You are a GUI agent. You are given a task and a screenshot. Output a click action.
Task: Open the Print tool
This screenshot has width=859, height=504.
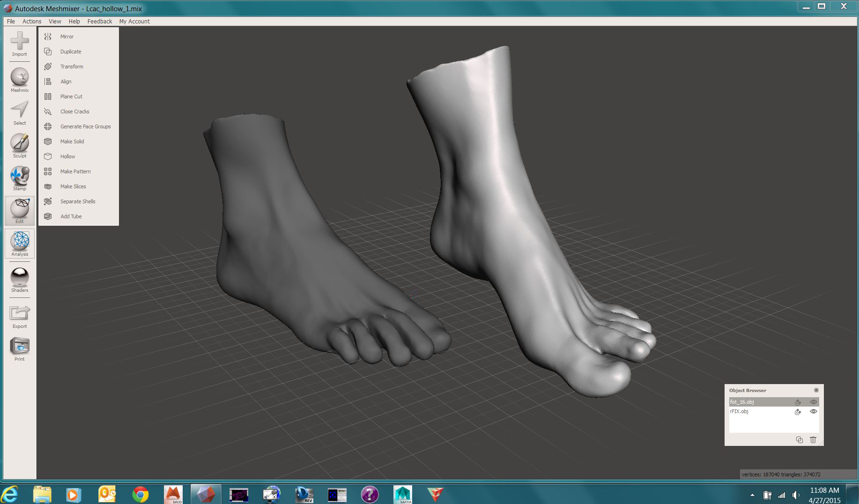pyautogui.click(x=19, y=348)
